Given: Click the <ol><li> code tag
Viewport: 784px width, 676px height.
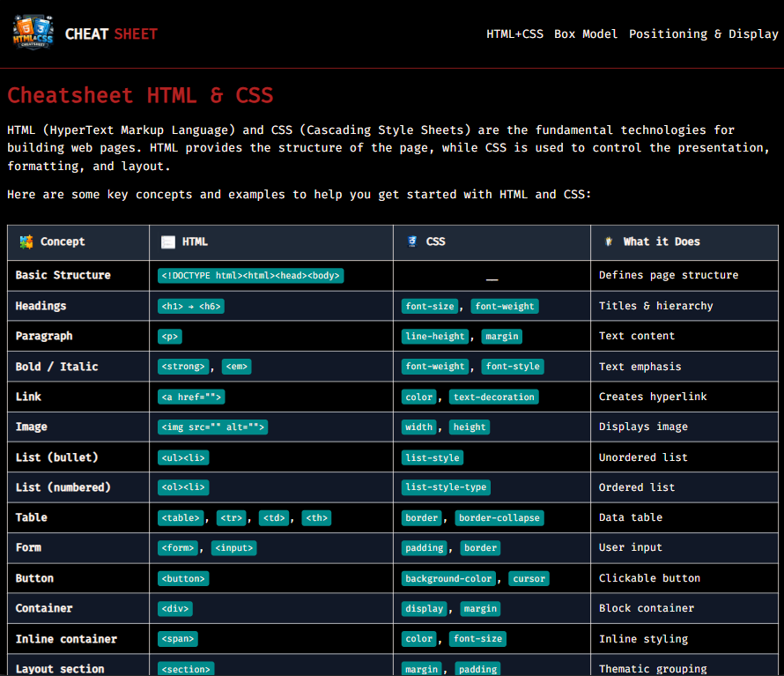Looking at the screenshot, I should click(x=183, y=487).
